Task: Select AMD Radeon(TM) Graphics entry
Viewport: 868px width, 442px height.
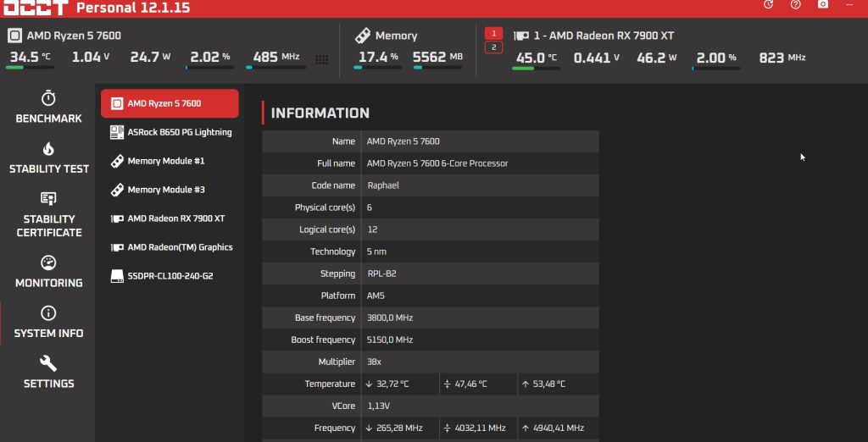Action: coord(170,247)
